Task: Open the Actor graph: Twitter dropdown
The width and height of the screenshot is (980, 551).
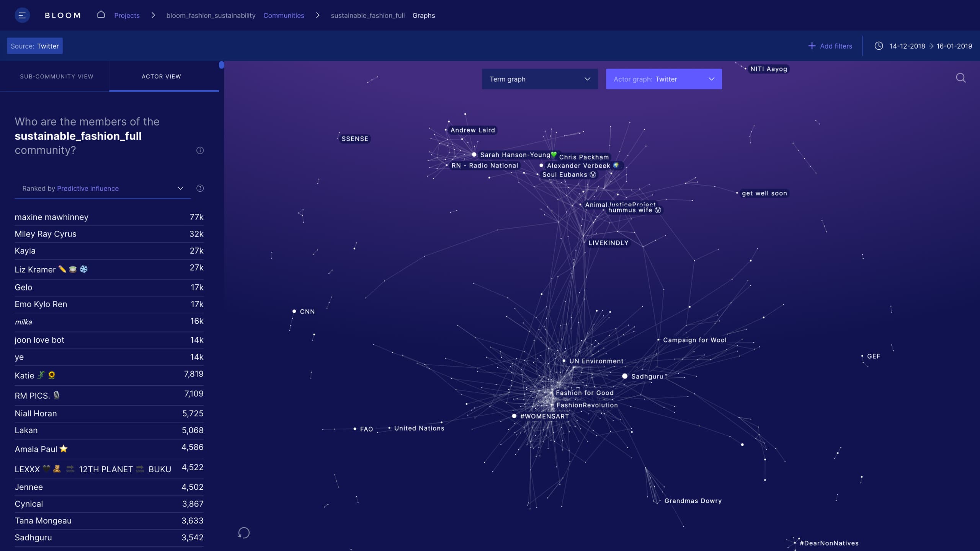Action: 664,79
